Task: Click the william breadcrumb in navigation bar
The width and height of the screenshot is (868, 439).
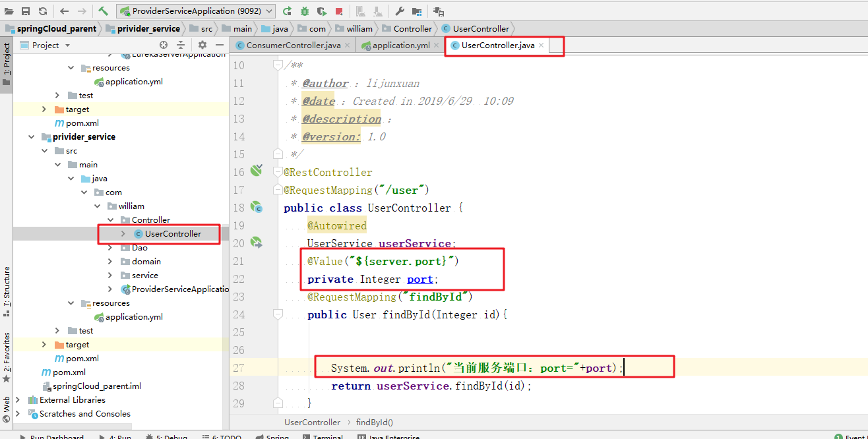Action: [354, 28]
